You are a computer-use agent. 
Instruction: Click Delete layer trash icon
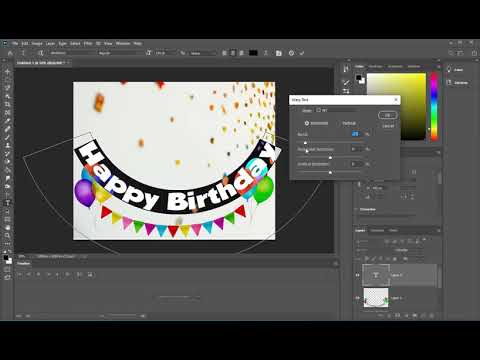click(432, 315)
